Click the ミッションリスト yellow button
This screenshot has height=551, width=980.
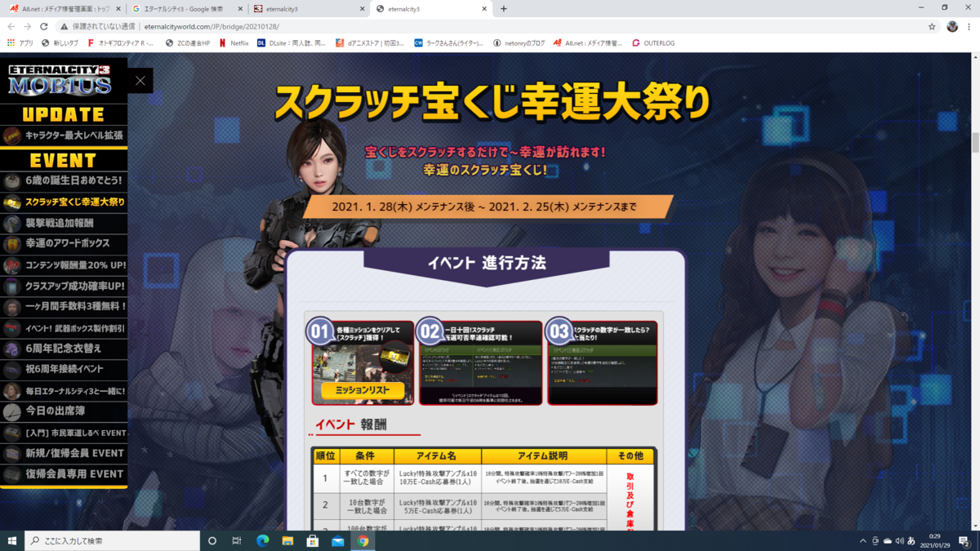tap(363, 391)
